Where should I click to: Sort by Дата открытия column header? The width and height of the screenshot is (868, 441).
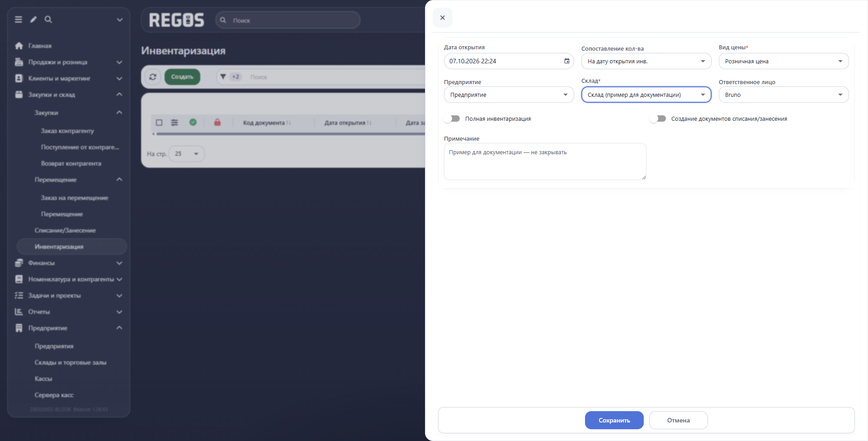[x=348, y=123]
